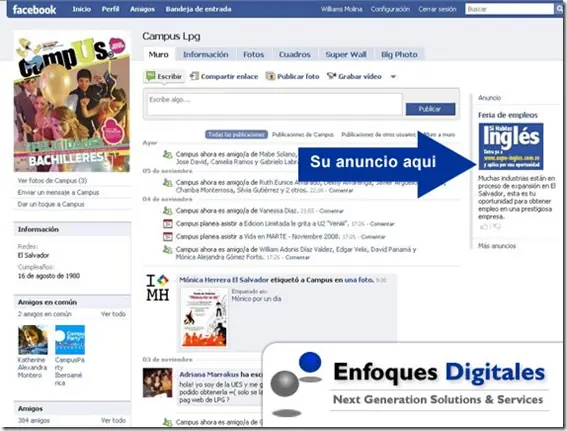
Task: Open the Super Wall tab
Action: pyautogui.click(x=346, y=54)
